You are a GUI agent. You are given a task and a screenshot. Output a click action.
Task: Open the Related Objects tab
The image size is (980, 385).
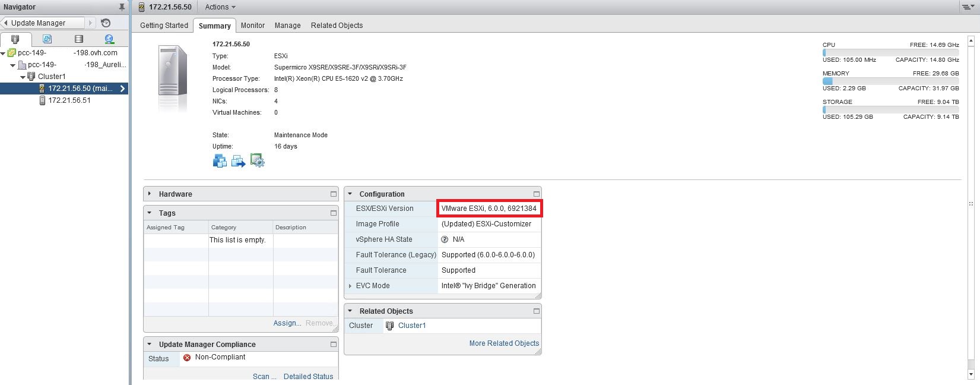pos(337,26)
